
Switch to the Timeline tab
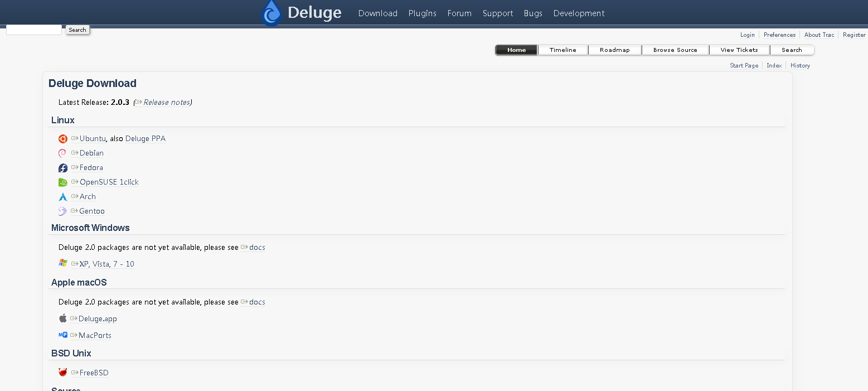coord(563,50)
